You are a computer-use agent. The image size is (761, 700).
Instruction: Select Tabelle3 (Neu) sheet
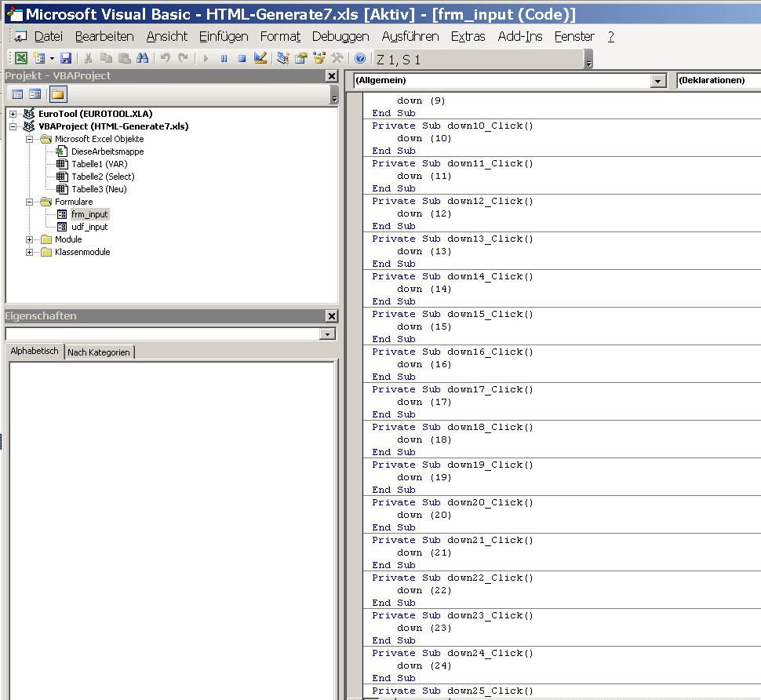point(99,189)
